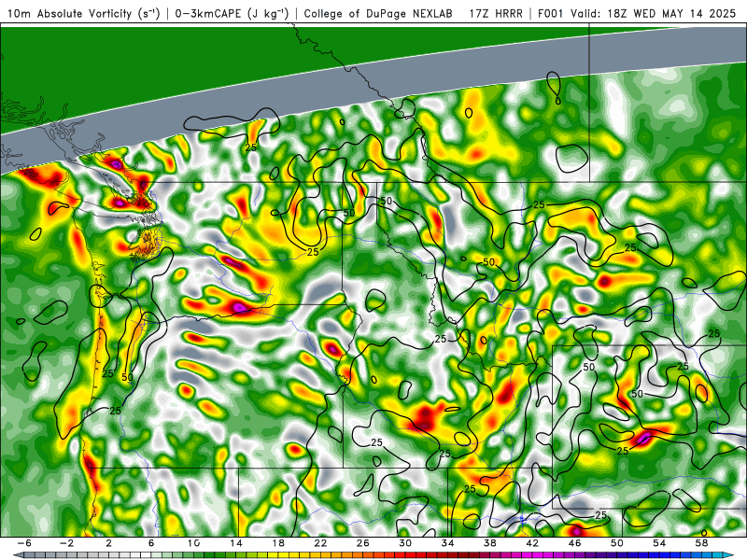Click the 18 color scale label
This screenshot has width=747, height=560.
tap(278, 543)
